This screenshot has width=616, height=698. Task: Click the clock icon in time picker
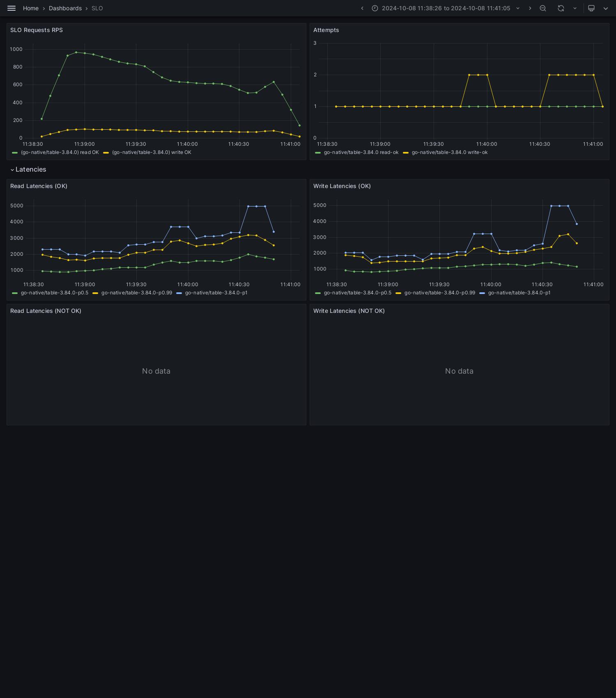pos(375,8)
